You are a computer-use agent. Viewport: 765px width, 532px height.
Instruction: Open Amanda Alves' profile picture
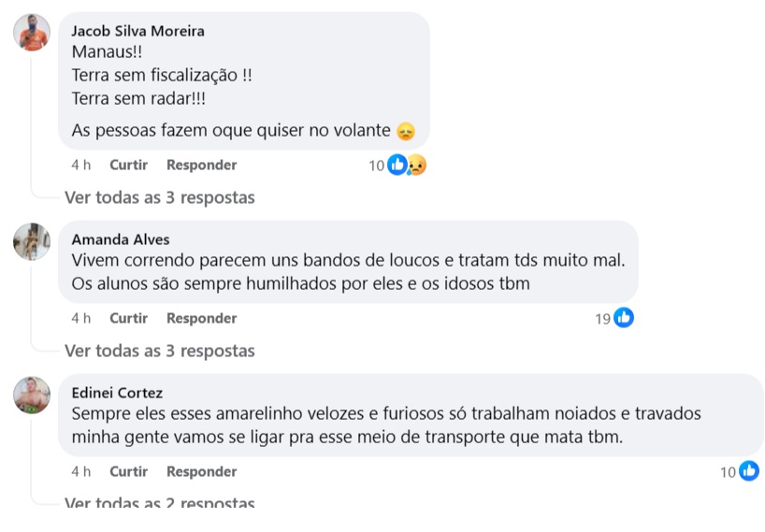(x=32, y=242)
